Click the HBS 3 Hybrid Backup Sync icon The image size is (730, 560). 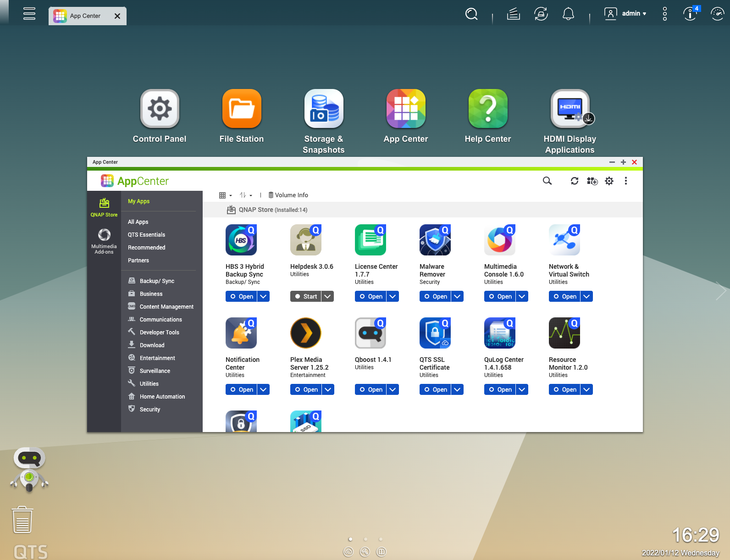pyautogui.click(x=241, y=240)
